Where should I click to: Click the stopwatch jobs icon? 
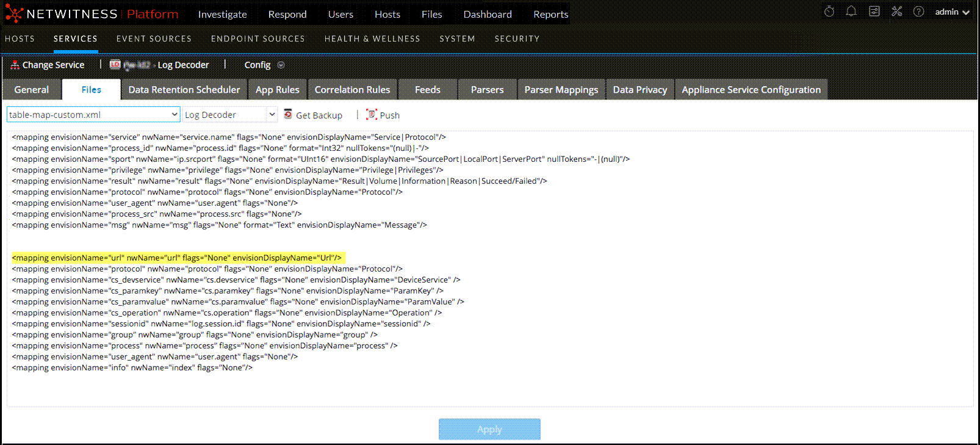[x=829, y=12]
